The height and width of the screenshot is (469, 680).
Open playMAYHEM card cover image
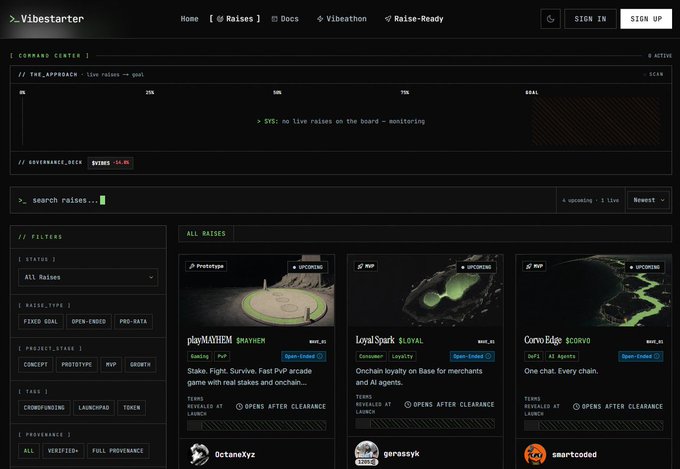[257, 290]
